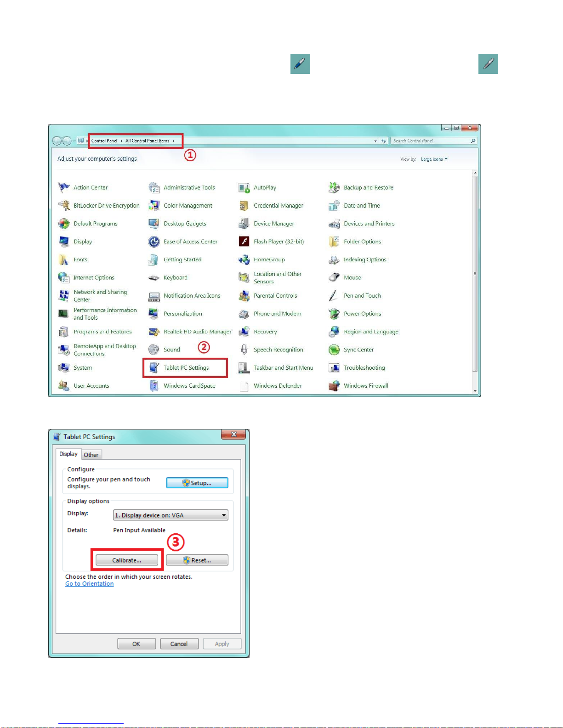Expand the address bar history dropdown arrow
The width and height of the screenshot is (563, 728).
375,141
